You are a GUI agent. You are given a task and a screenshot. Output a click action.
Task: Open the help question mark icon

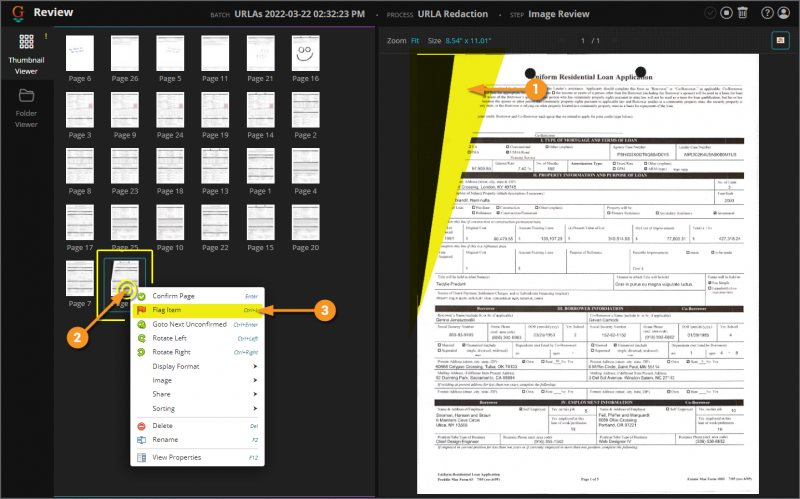[767, 13]
